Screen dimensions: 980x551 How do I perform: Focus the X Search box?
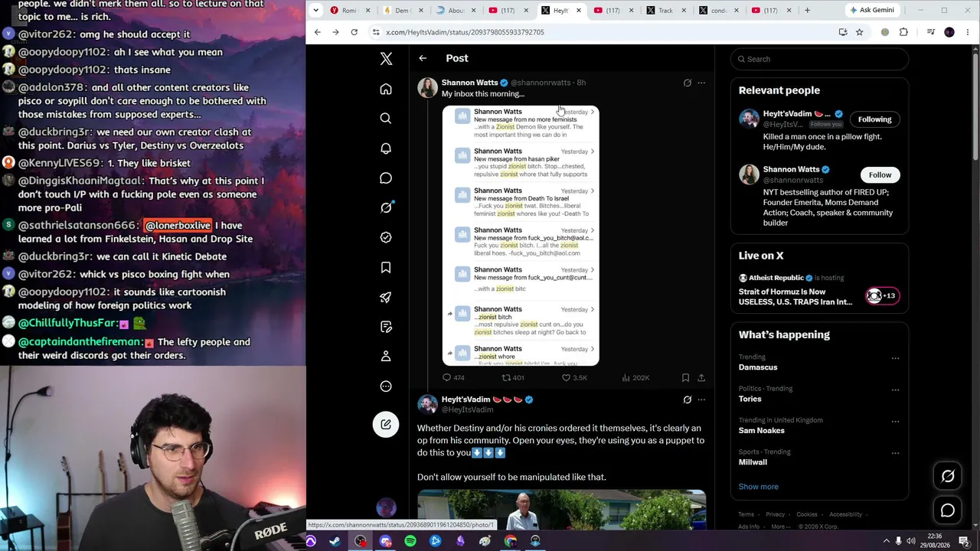click(819, 59)
